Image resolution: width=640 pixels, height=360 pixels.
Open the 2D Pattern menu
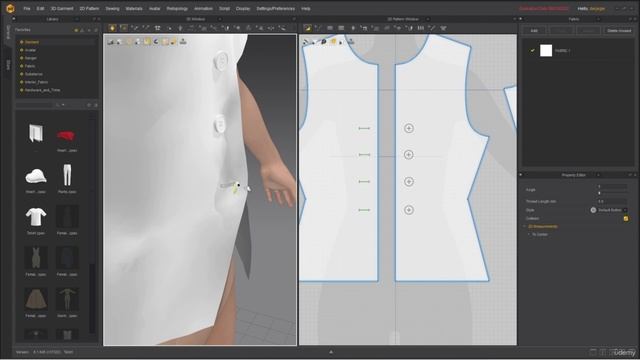89,9
